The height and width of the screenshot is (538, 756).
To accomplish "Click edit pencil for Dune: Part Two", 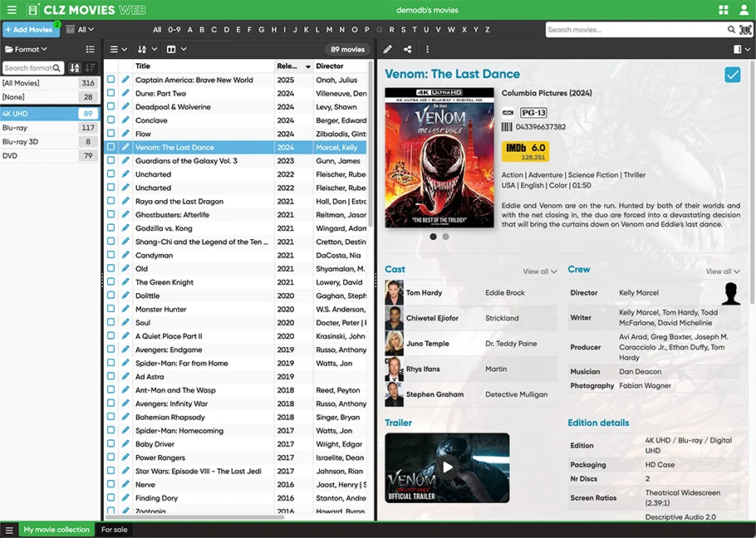I will point(125,93).
